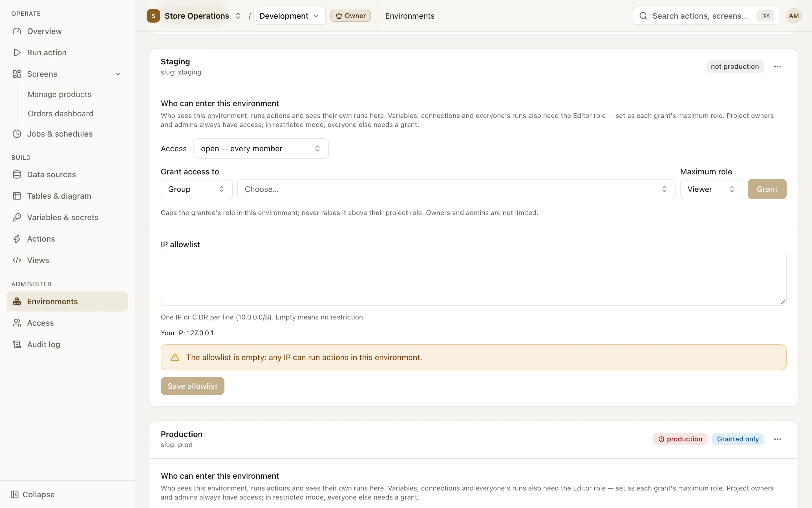Click the Screens grid icon
The height and width of the screenshot is (508, 812).
click(17, 74)
